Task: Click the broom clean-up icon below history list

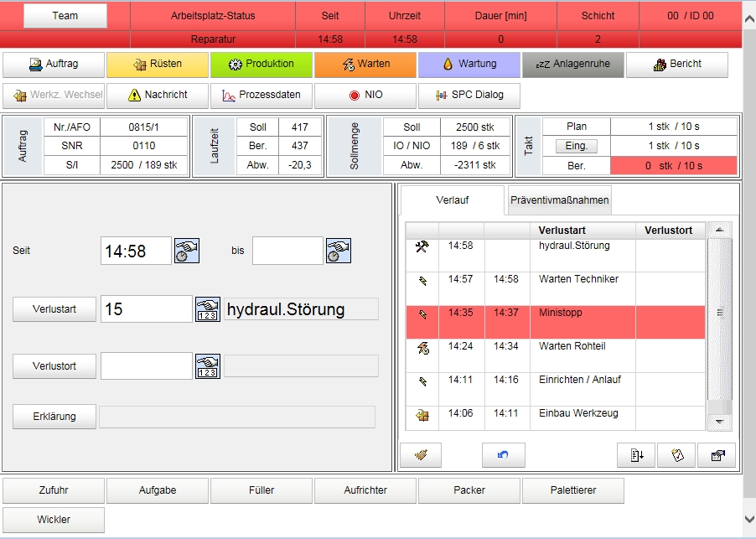Action: 421,455
